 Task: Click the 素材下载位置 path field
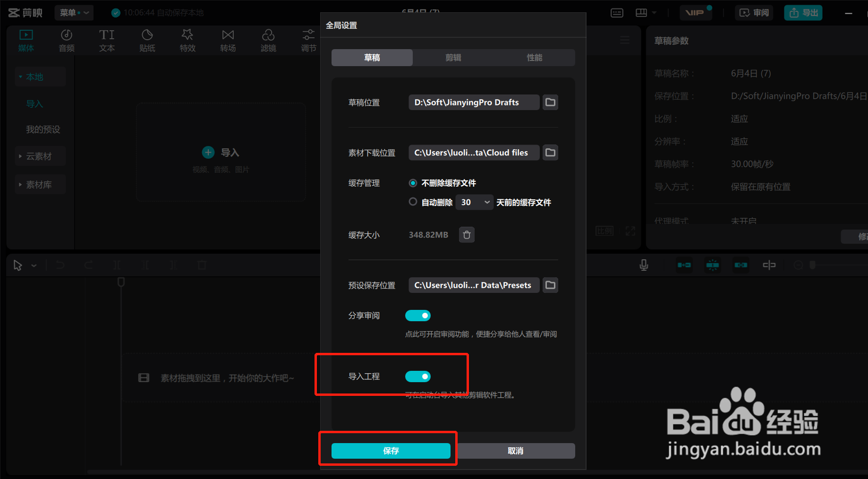[x=474, y=152]
